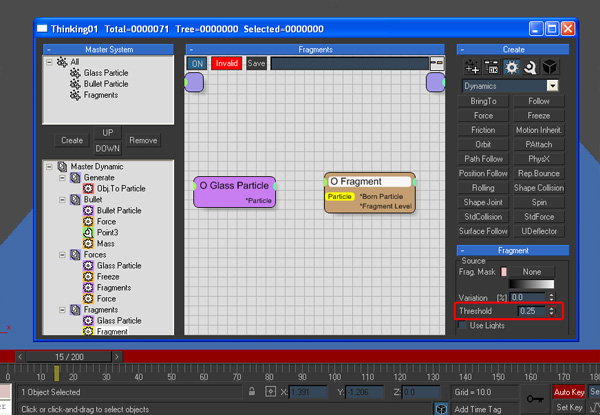Click the Frag. Mask pink color swatch
The height and width of the screenshot is (415, 600).
pos(504,272)
